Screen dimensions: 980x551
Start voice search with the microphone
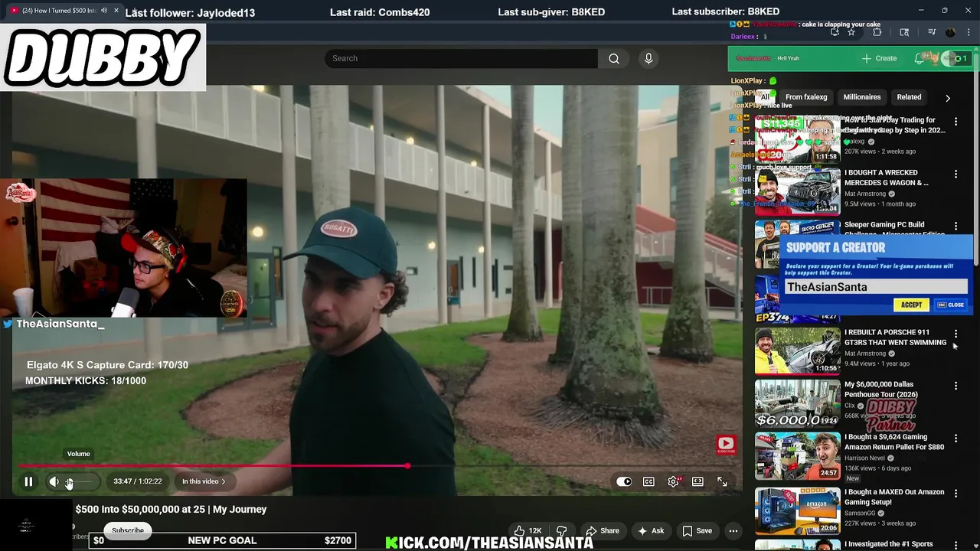coord(648,58)
